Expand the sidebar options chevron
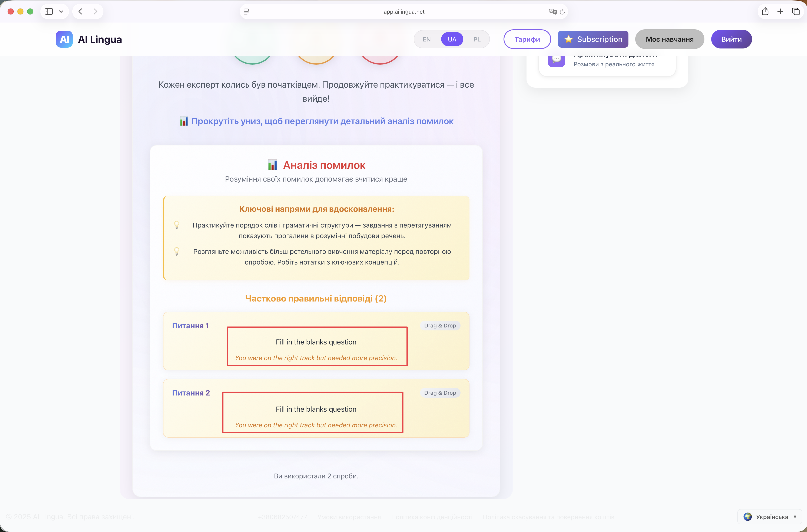Image resolution: width=807 pixels, height=532 pixels. [x=61, y=11]
